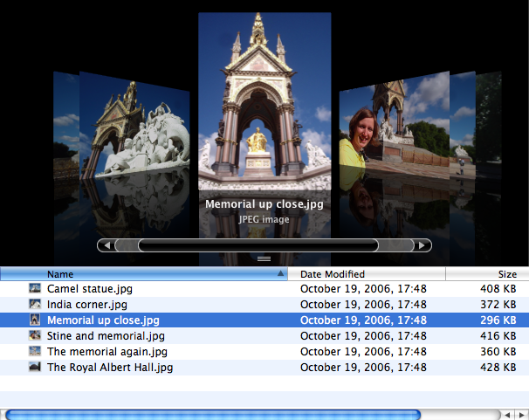Click the 416 KB size value

pyautogui.click(x=498, y=335)
